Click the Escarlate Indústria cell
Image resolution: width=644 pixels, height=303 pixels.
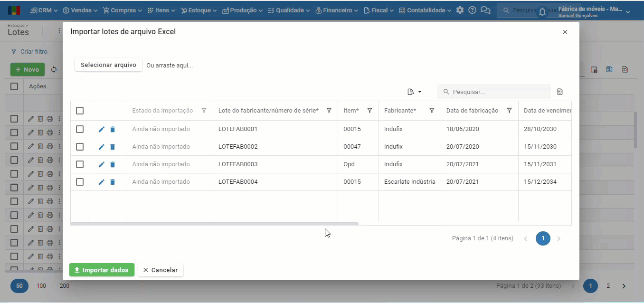(409, 182)
